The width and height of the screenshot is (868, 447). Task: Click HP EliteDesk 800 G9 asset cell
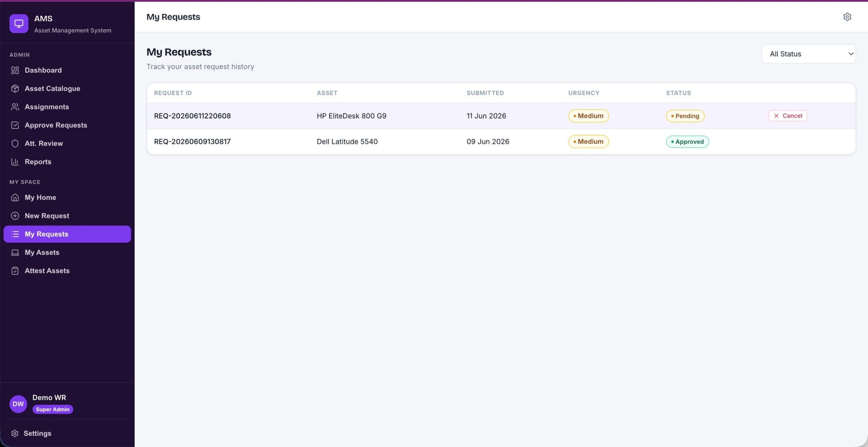point(352,116)
